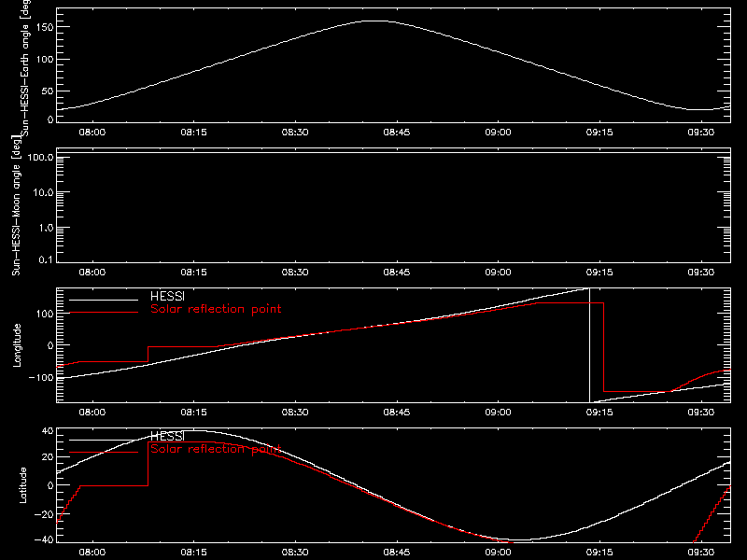Click the 100.0 tick on Moon angle axis

tap(40, 157)
